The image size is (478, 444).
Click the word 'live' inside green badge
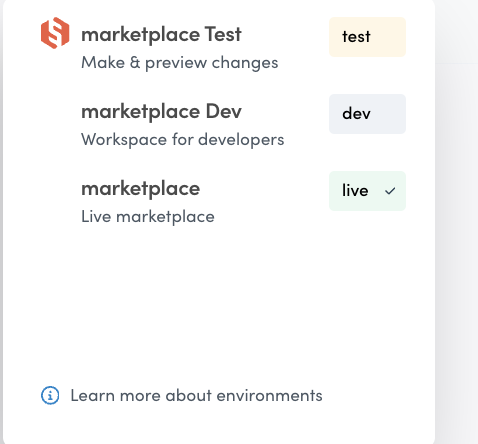pos(355,191)
